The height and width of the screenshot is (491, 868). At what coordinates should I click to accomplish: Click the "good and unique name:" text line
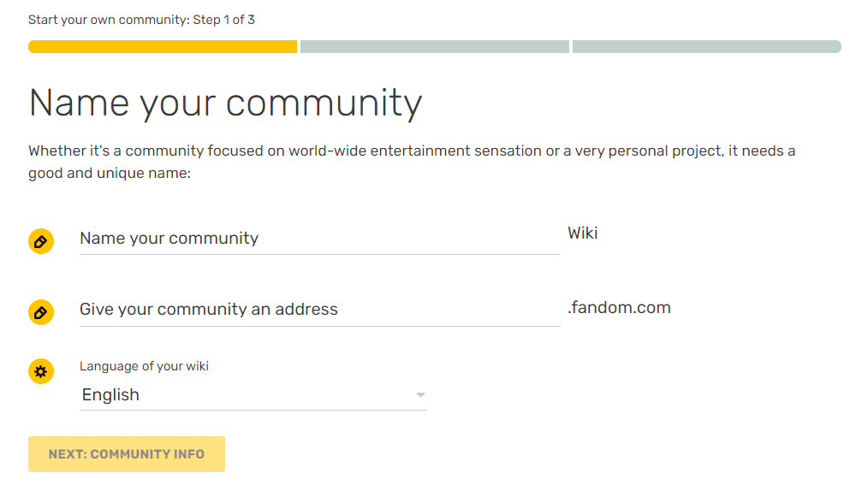109,174
